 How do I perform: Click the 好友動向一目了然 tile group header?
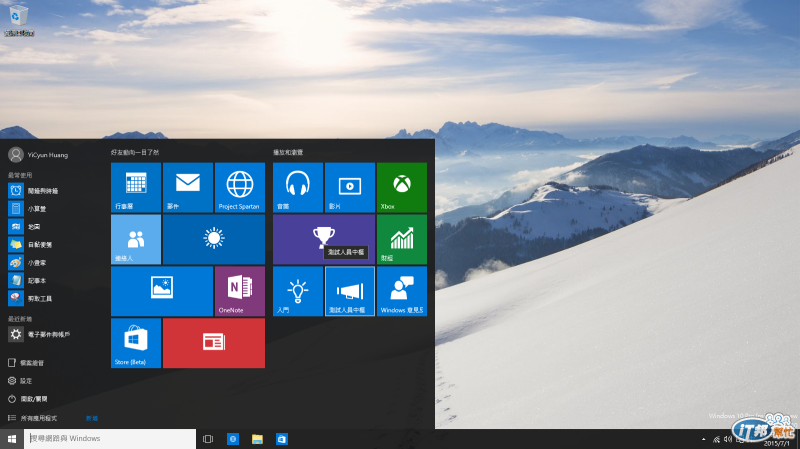(x=135, y=152)
